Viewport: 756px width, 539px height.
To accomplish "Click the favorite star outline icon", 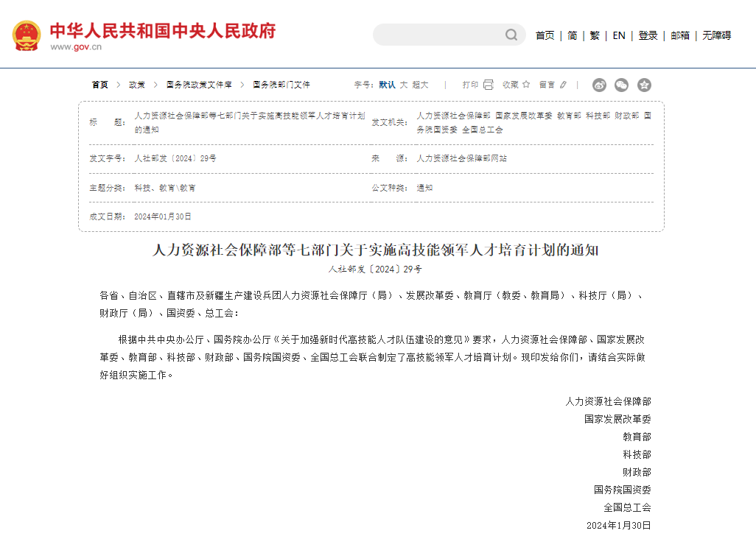I will pos(526,84).
